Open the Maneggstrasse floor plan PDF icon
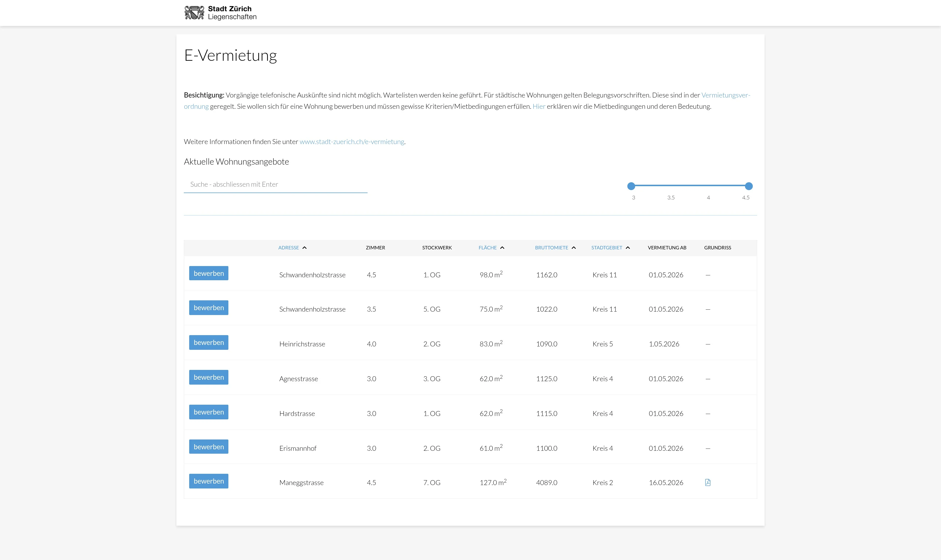 pyautogui.click(x=707, y=482)
